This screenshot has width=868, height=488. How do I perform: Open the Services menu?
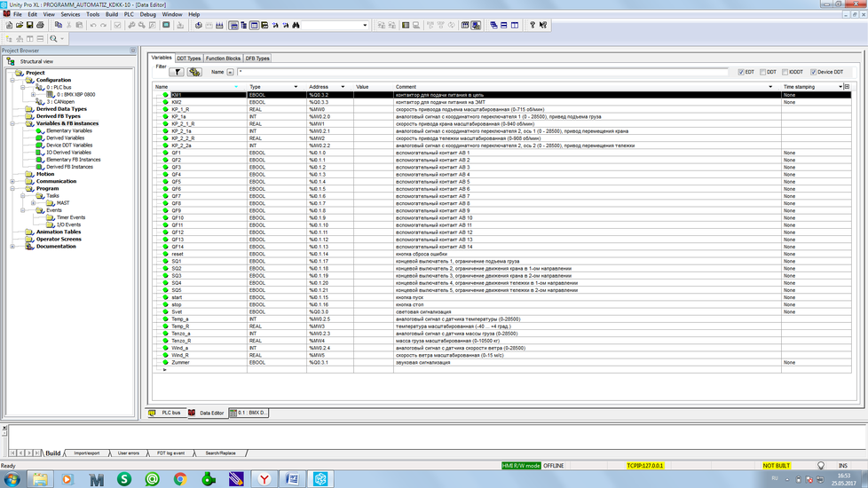pos(70,14)
